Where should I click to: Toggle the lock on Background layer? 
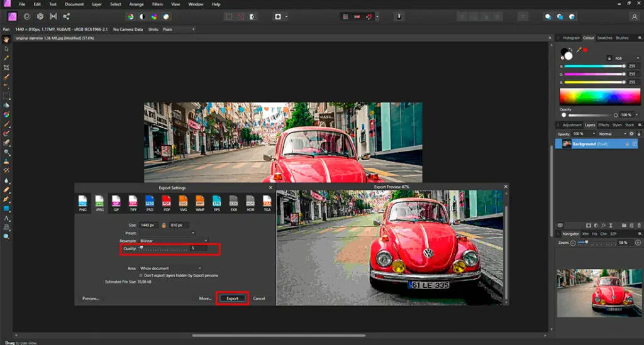[627, 144]
